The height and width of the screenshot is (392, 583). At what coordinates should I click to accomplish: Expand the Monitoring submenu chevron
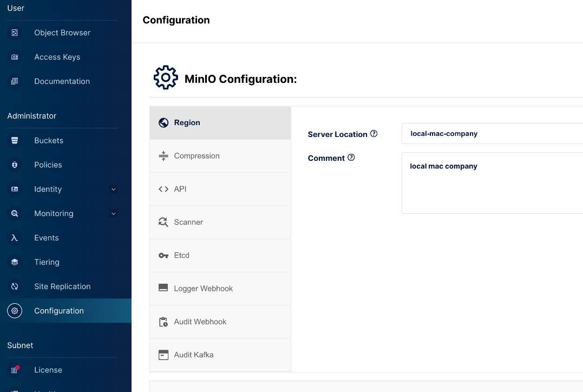[113, 213]
